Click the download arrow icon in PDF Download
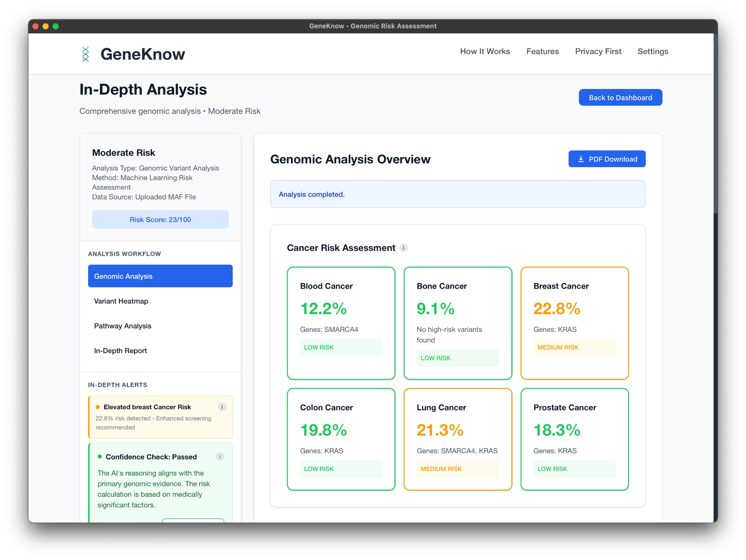The image size is (746, 560). (581, 159)
